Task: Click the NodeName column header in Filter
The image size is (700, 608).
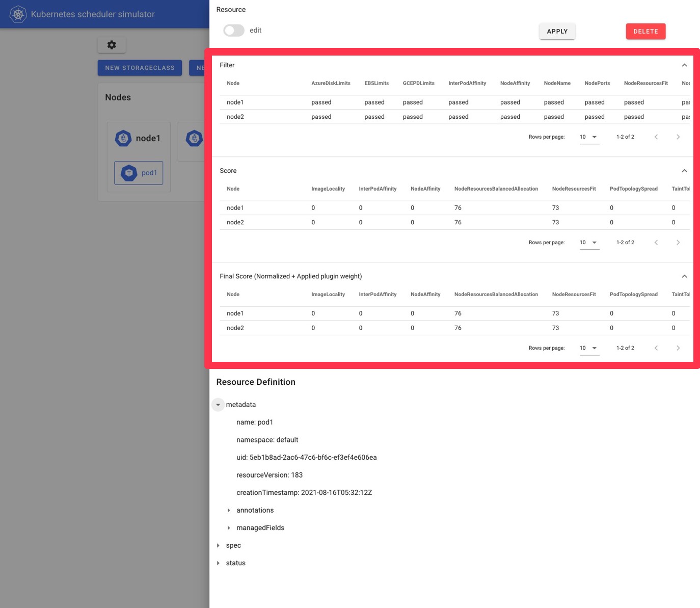Action: 557,83
